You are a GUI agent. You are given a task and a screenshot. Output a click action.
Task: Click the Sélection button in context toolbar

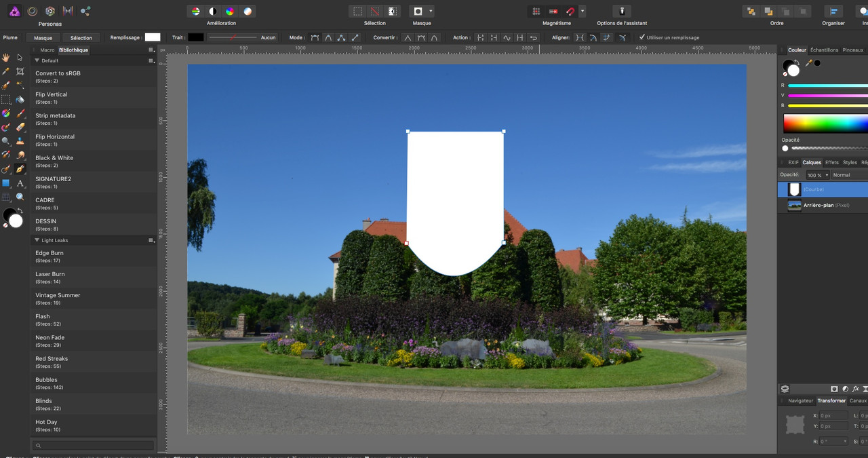(81, 37)
